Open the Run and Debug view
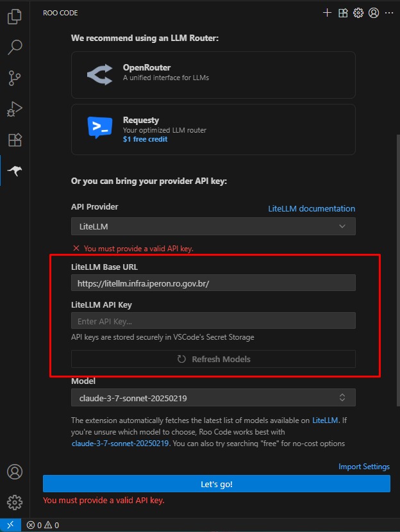This screenshot has height=532, width=400. pyautogui.click(x=15, y=109)
